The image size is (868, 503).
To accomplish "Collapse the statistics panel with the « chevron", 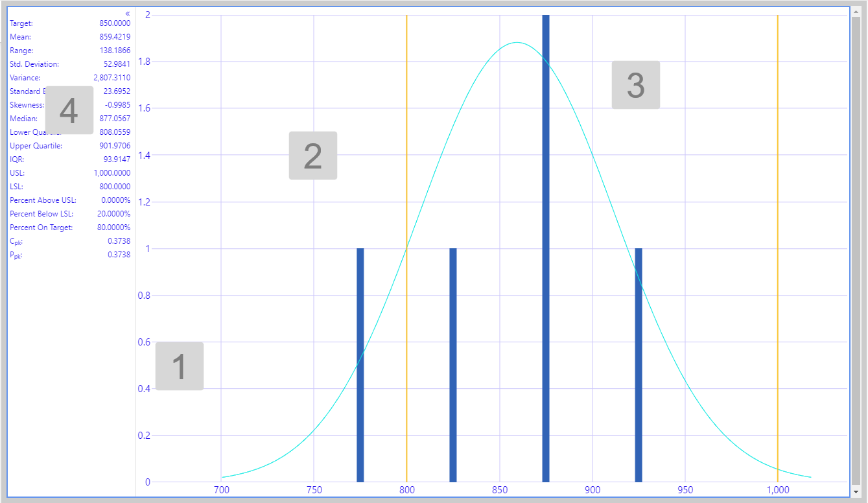I will coord(128,14).
